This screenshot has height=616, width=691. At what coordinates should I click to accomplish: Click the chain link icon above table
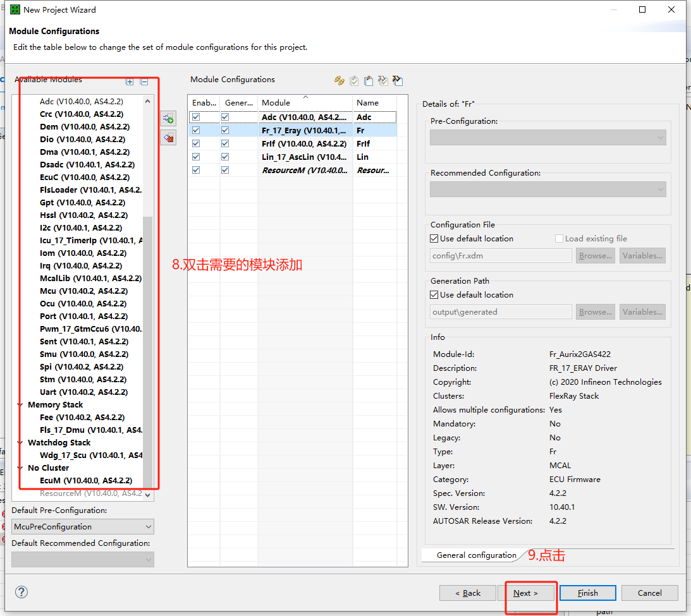pos(339,80)
